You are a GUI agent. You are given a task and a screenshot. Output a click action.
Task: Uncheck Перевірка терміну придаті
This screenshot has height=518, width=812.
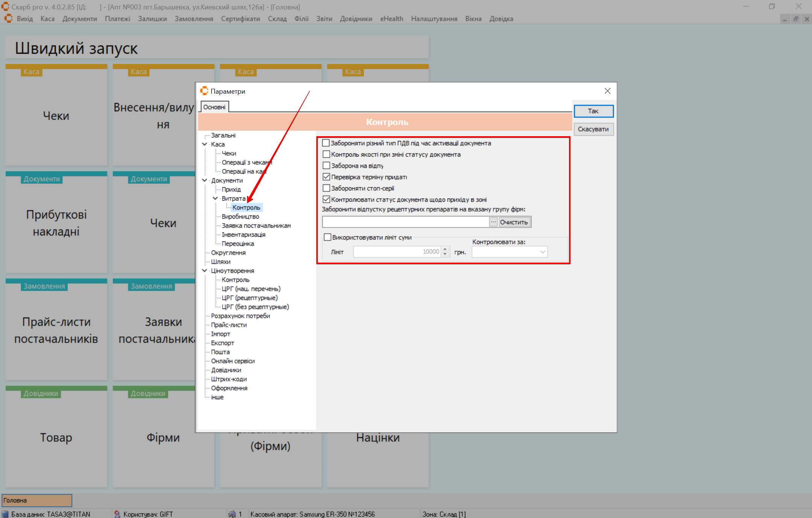[326, 177]
